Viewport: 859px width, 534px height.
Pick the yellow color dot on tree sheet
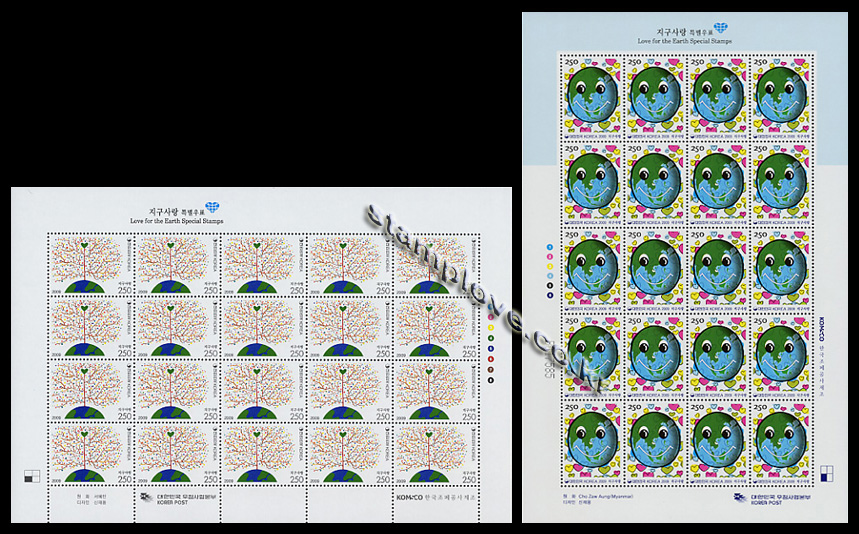(490, 328)
